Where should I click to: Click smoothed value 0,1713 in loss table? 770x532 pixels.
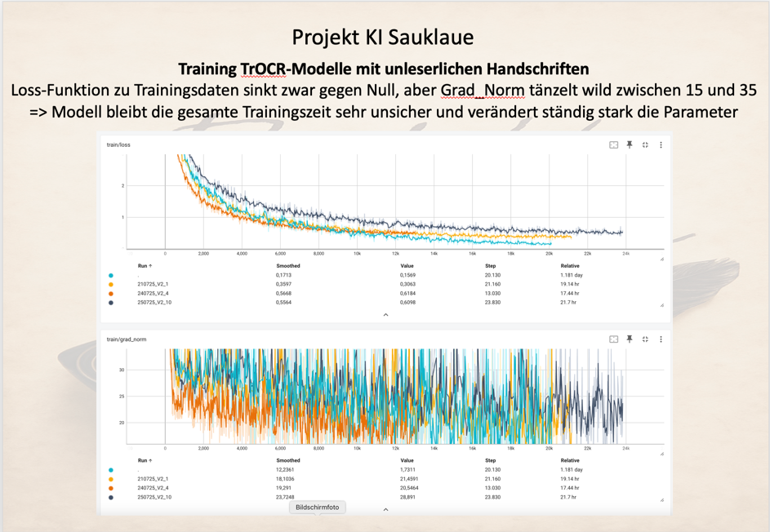coord(283,275)
